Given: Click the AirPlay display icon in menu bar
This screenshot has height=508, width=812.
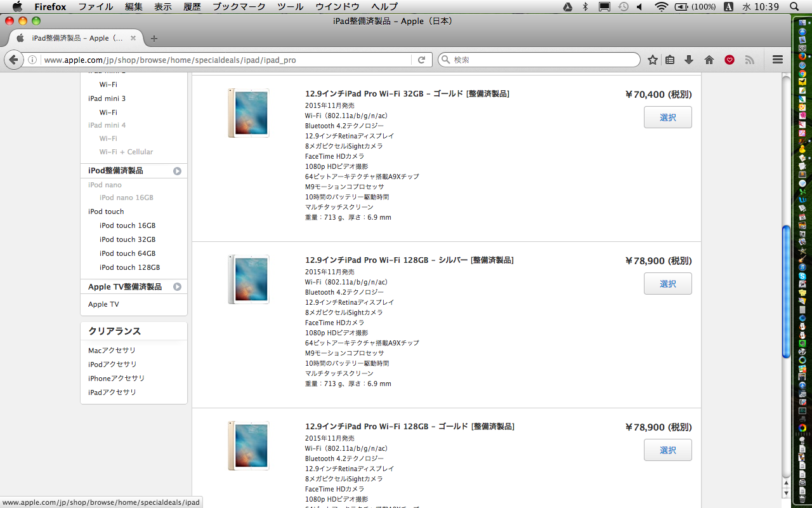Looking at the screenshot, I should click(x=605, y=6).
